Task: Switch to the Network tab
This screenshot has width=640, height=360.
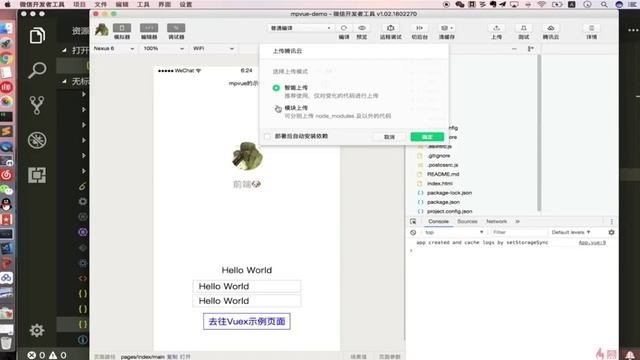Action: pos(496,221)
